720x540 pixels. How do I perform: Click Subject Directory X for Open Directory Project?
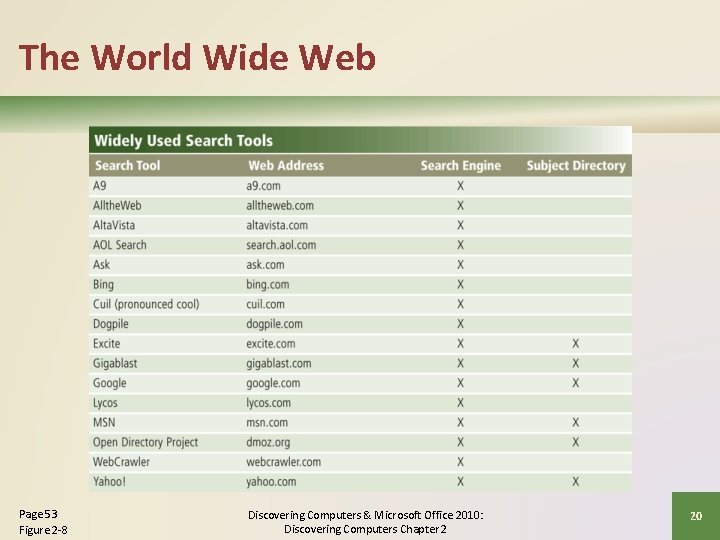575,442
